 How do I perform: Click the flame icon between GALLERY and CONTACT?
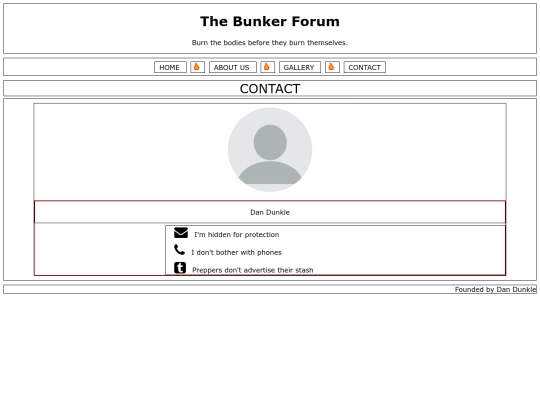[x=331, y=67]
